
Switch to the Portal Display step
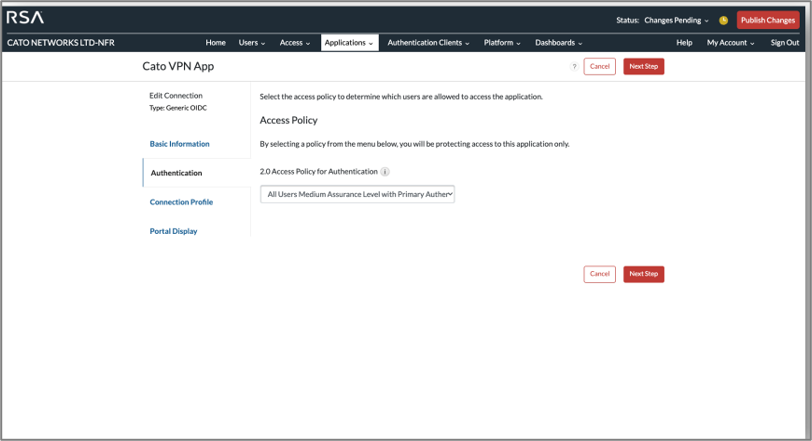click(x=173, y=231)
